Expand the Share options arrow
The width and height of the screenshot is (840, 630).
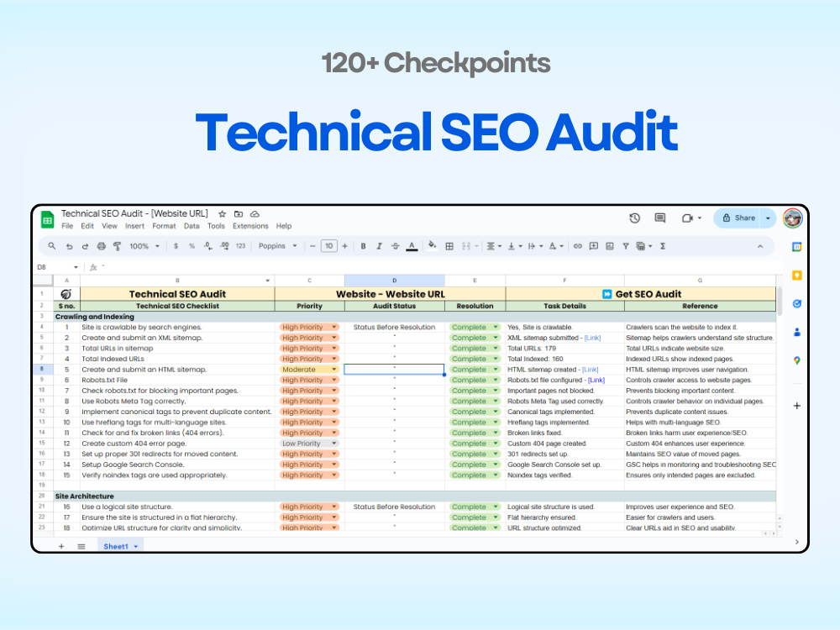click(769, 218)
